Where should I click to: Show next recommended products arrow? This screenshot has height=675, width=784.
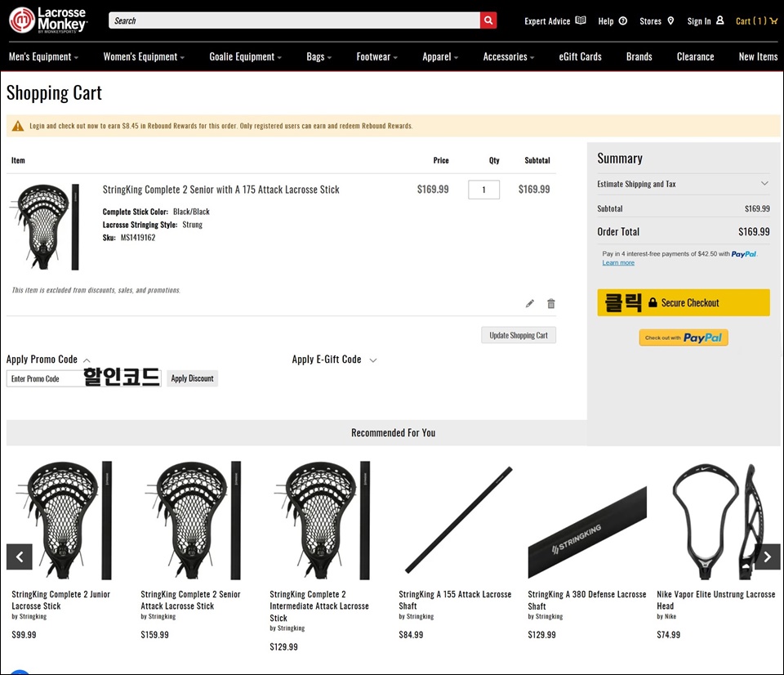(x=768, y=557)
